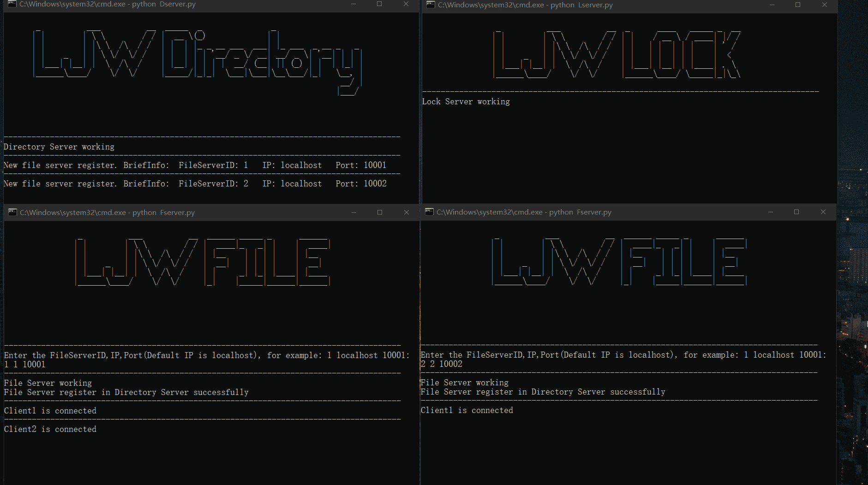The height and width of the screenshot is (485, 868).
Task: Click the FileServerID prompt in left Fserver window
Action: [x=207, y=355]
